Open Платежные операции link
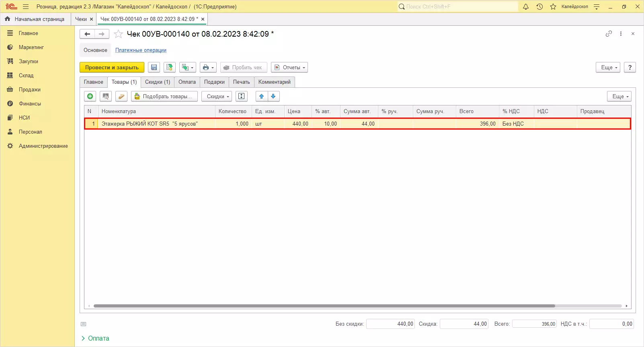The height and width of the screenshot is (347, 644). click(141, 50)
